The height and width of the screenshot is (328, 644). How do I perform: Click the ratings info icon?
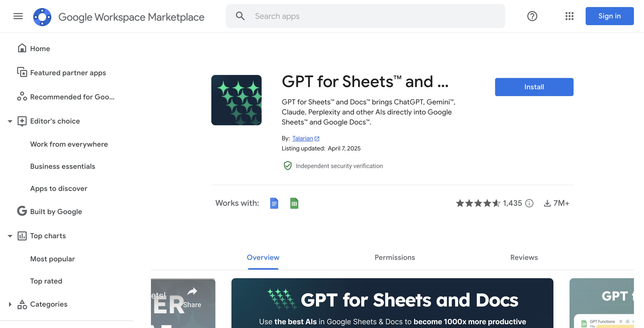pos(529,203)
